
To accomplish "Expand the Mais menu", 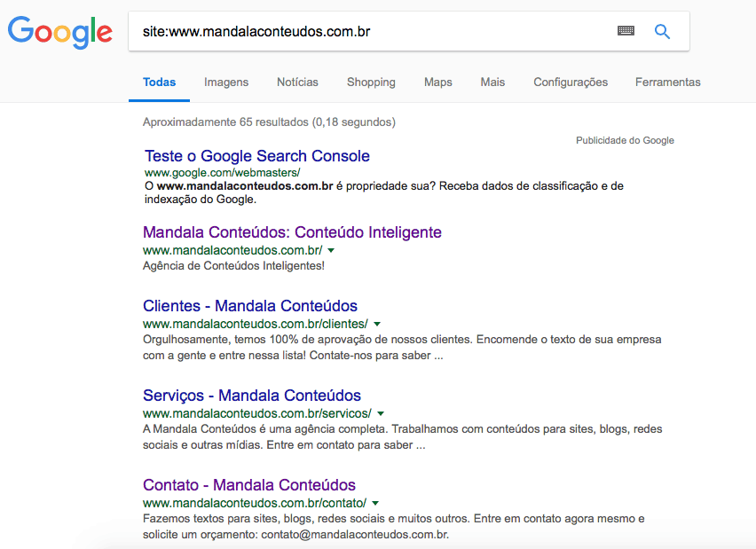I will coord(492,82).
